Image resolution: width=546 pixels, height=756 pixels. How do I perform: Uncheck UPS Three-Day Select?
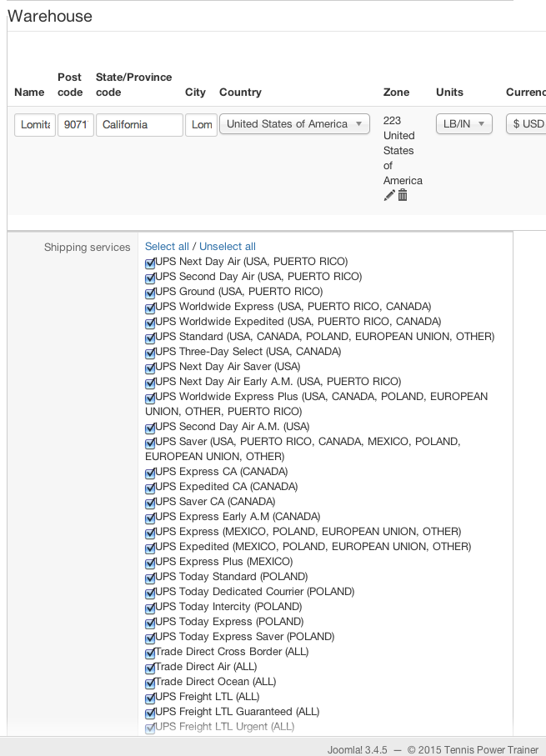point(150,353)
